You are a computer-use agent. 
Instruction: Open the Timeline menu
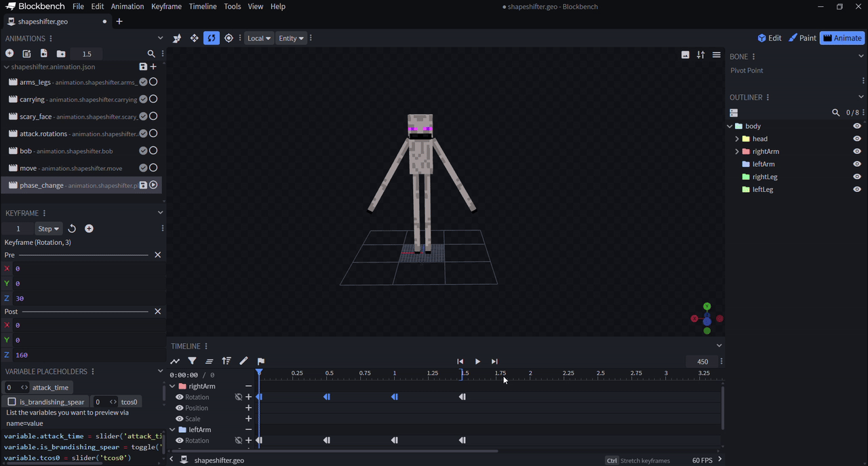203,6
